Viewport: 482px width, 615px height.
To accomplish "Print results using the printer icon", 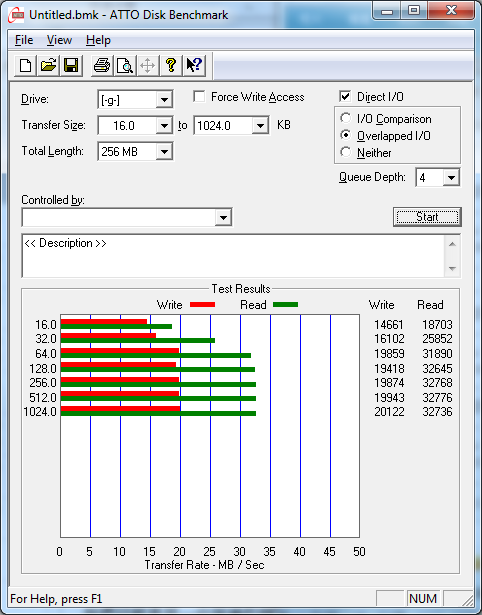I will [x=102, y=65].
